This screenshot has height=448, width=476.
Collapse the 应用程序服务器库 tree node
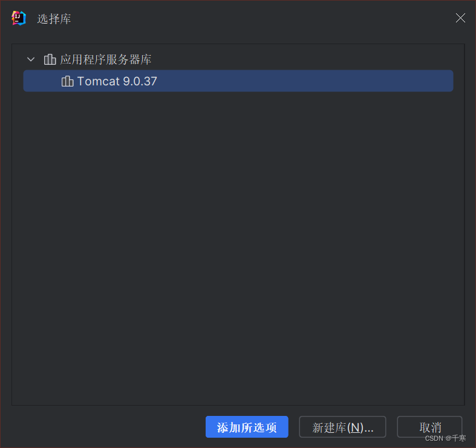[x=31, y=59]
